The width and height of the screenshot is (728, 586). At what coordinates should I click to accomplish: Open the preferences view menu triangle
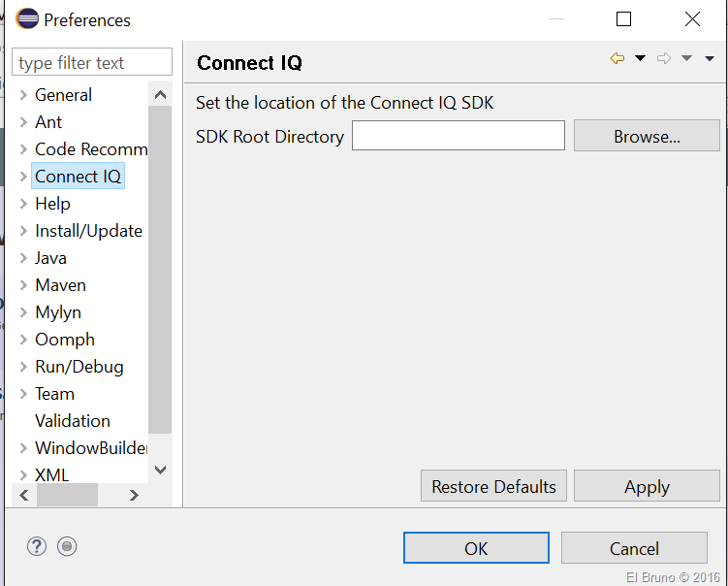pos(710,59)
